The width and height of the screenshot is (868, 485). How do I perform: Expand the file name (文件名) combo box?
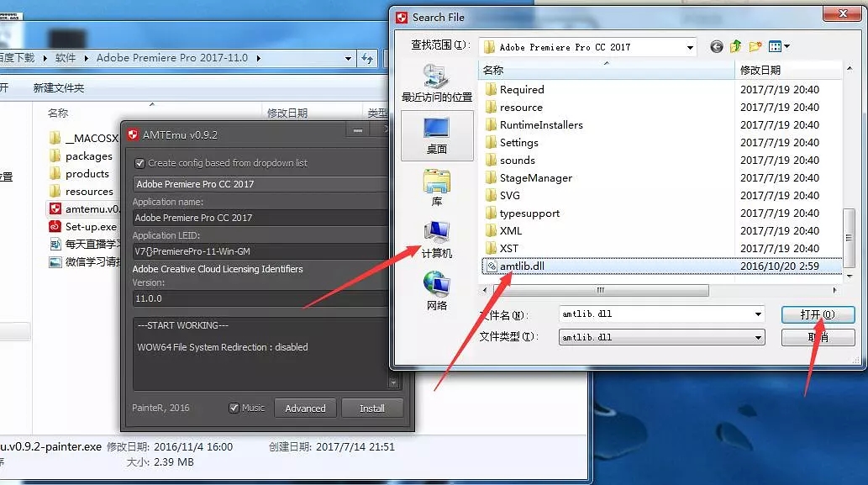[758, 314]
